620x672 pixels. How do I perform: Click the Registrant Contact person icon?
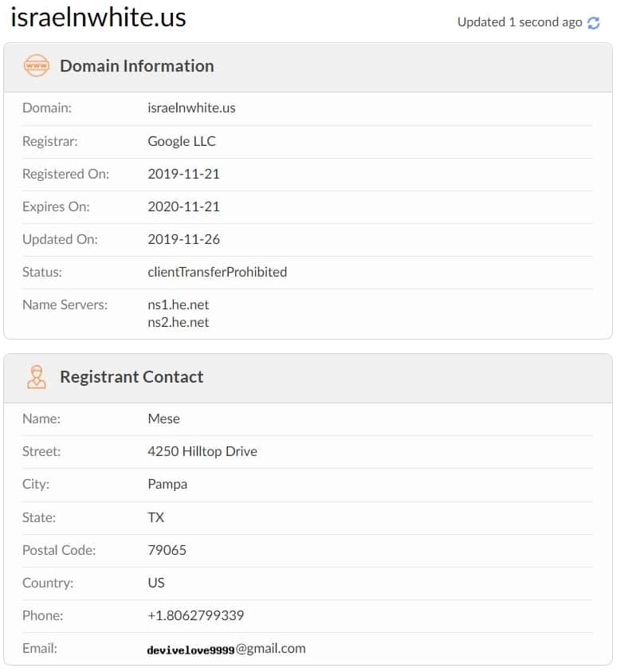pyautogui.click(x=37, y=377)
